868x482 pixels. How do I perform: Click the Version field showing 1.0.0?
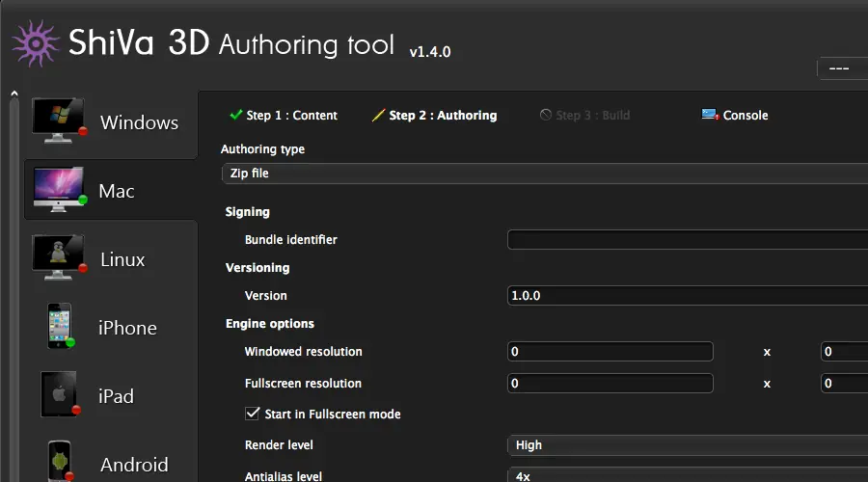click(x=688, y=296)
